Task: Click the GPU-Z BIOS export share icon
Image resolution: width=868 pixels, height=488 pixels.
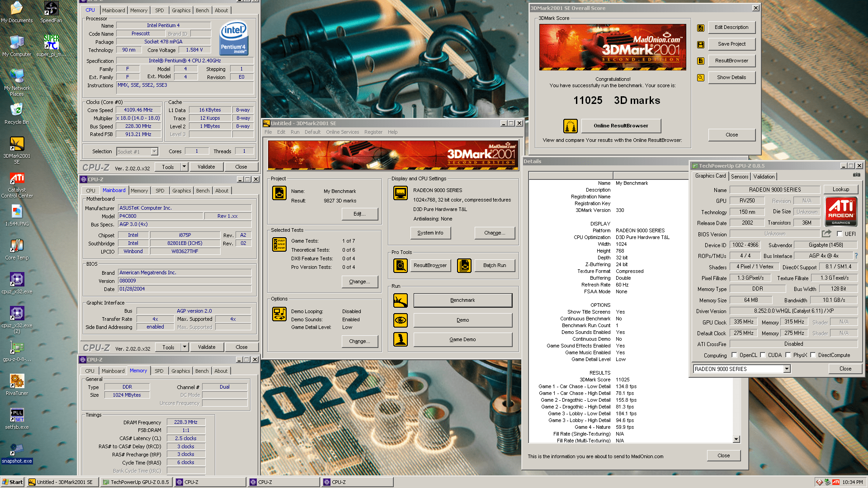Action: coord(826,234)
